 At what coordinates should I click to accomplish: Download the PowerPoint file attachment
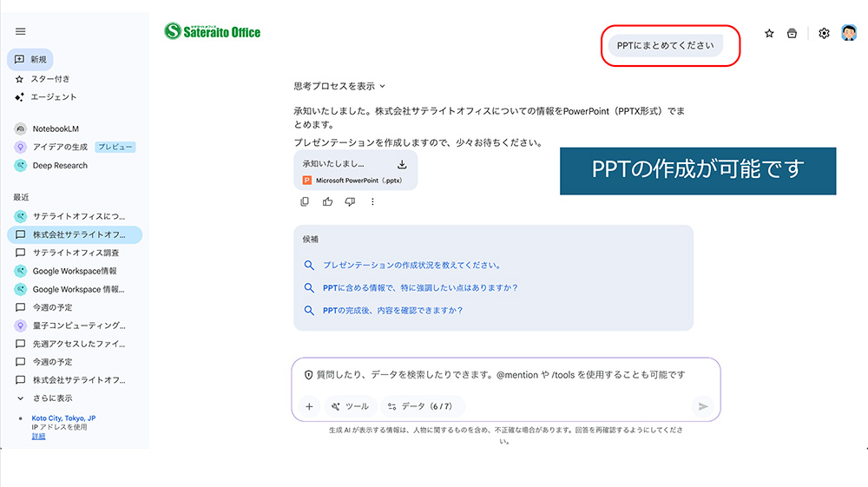point(402,164)
